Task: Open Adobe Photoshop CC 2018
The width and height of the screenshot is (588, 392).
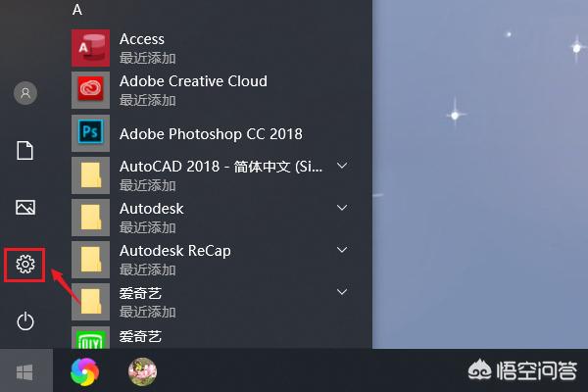Action: (91, 133)
